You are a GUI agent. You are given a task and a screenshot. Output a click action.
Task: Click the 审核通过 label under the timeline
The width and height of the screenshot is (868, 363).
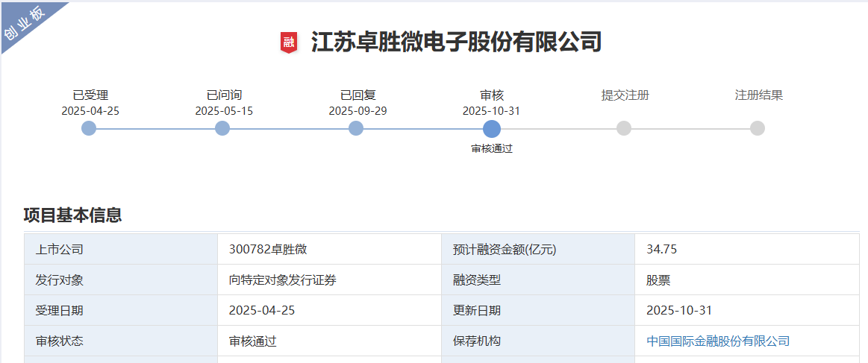coord(491,148)
